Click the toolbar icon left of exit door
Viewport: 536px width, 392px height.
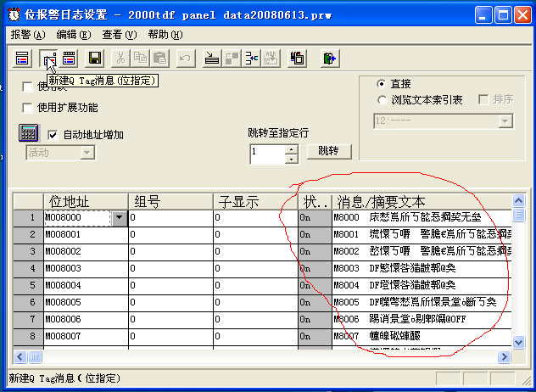(298, 58)
